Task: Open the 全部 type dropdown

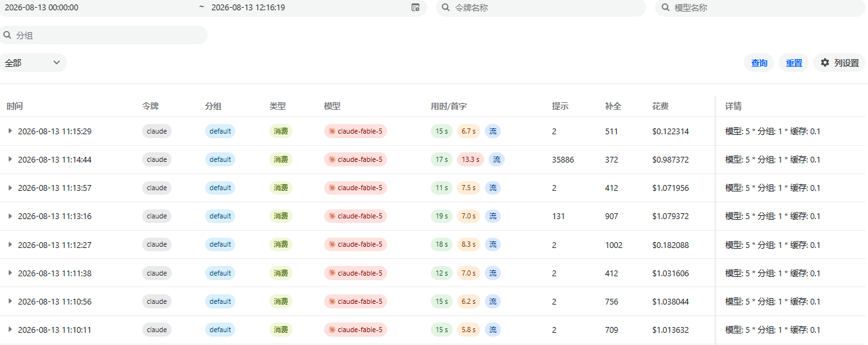Action: [x=33, y=63]
